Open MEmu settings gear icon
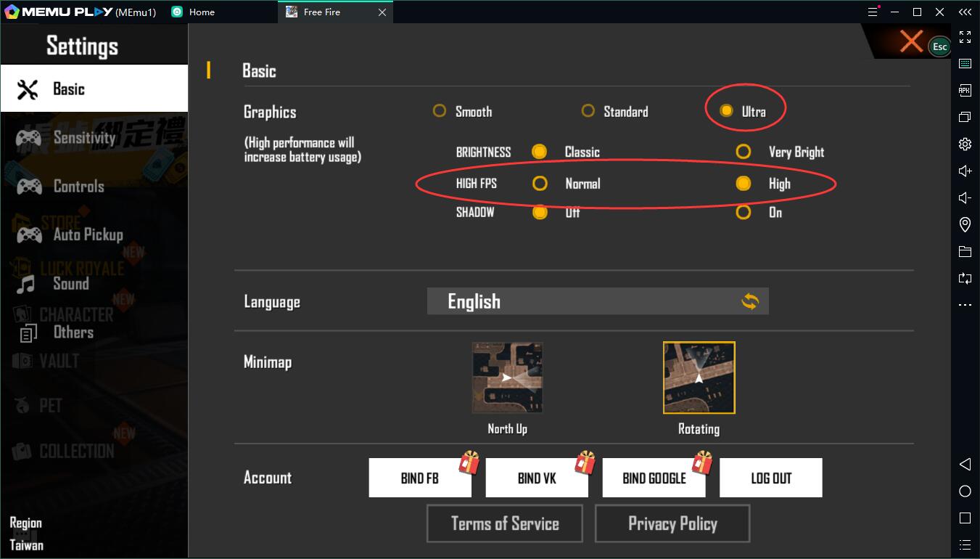This screenshot has width=980, height=559. [965, 144]
